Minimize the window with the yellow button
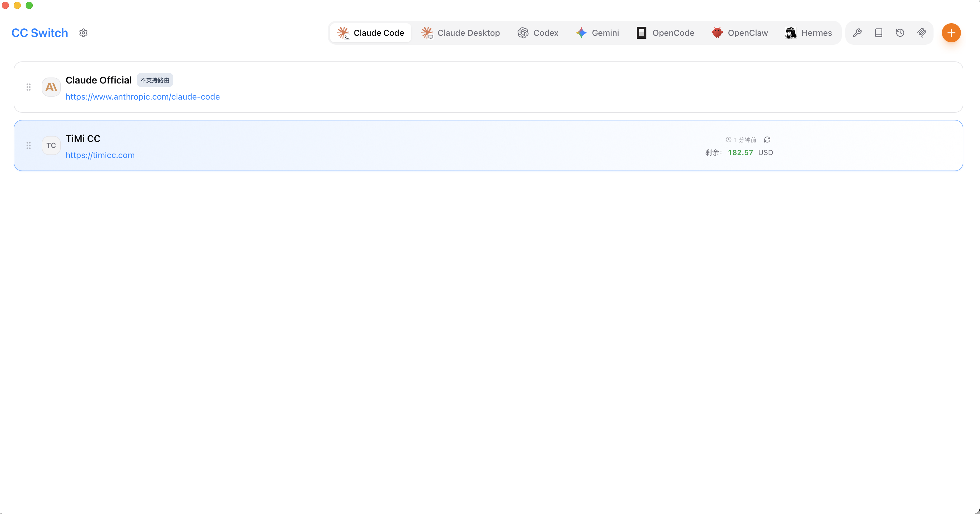Screen dimensions: 980x514 point(17,5)
